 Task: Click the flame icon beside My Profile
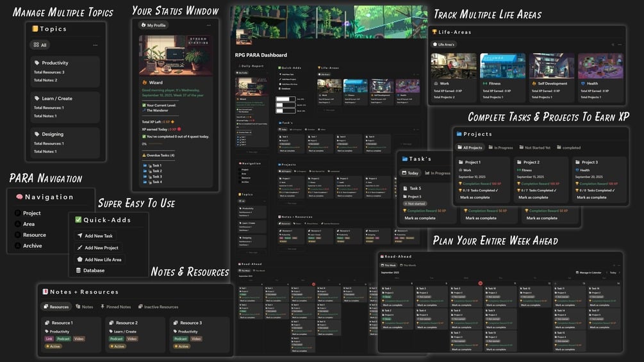pyautogui.click(x=144, y=25)
